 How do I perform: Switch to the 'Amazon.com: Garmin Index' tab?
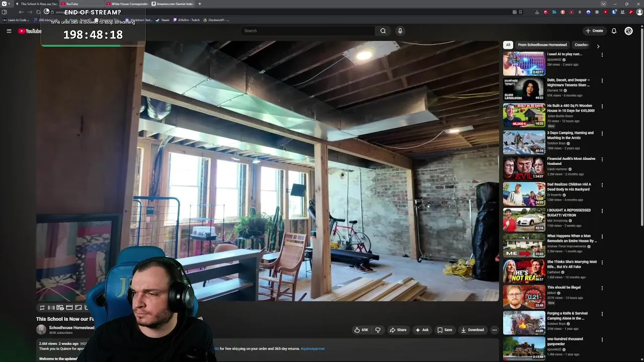(173, 4)
